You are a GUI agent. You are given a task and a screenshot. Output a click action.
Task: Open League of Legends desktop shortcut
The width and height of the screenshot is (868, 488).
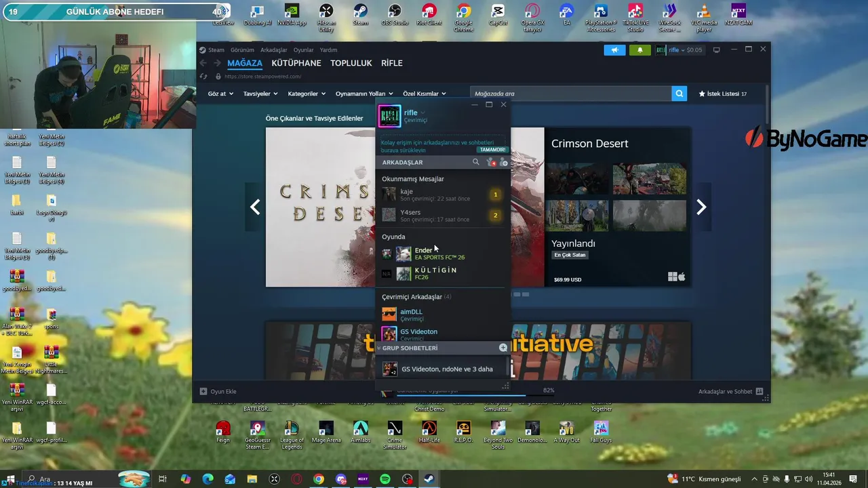click(292, 435)
